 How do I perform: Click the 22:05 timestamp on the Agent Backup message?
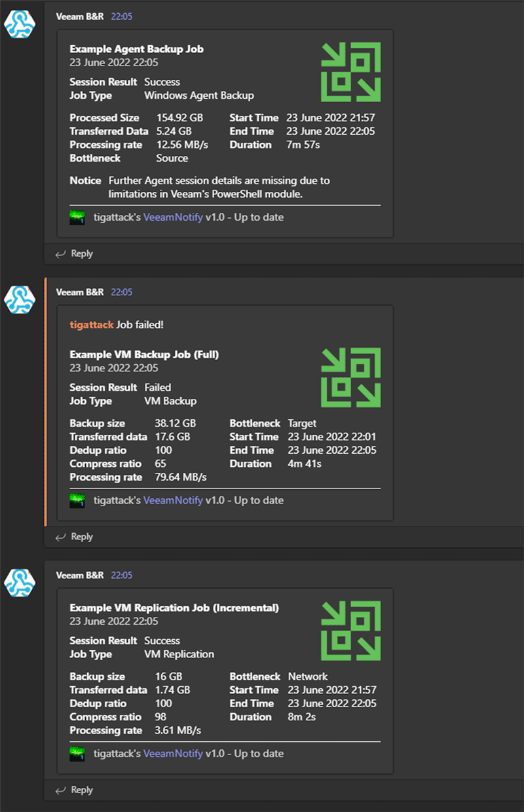tap(121, 16)
